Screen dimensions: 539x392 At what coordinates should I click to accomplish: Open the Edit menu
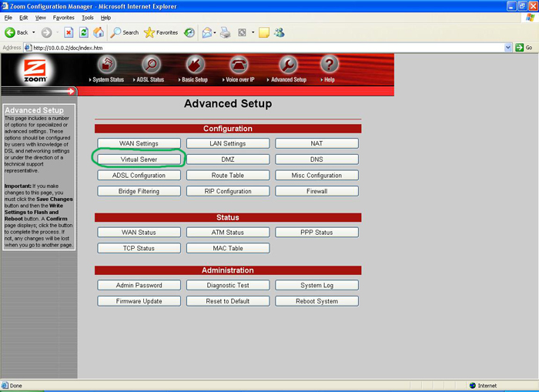point(24,18)
